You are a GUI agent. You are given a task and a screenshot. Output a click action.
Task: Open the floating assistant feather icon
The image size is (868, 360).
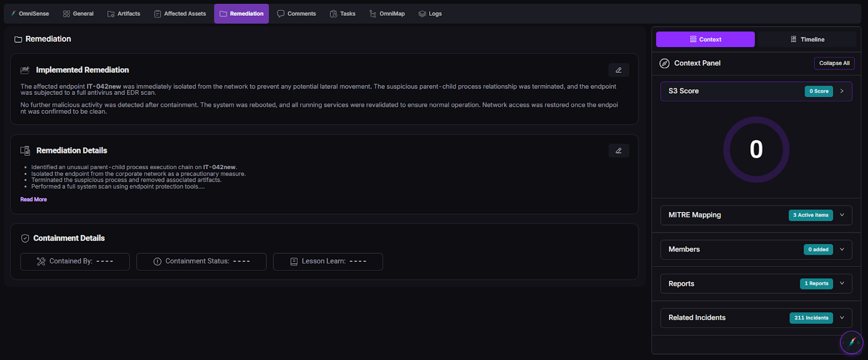[851, 342]
